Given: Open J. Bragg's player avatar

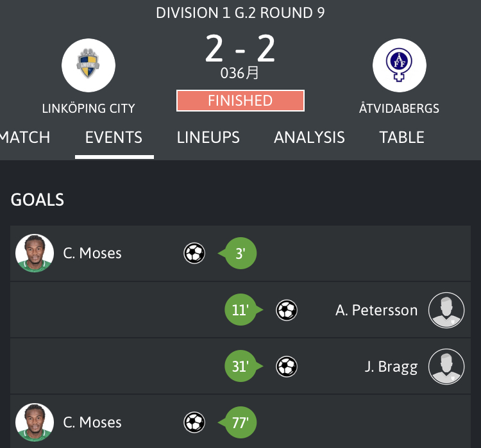Looking at the screenshot, I should (446, 367).
